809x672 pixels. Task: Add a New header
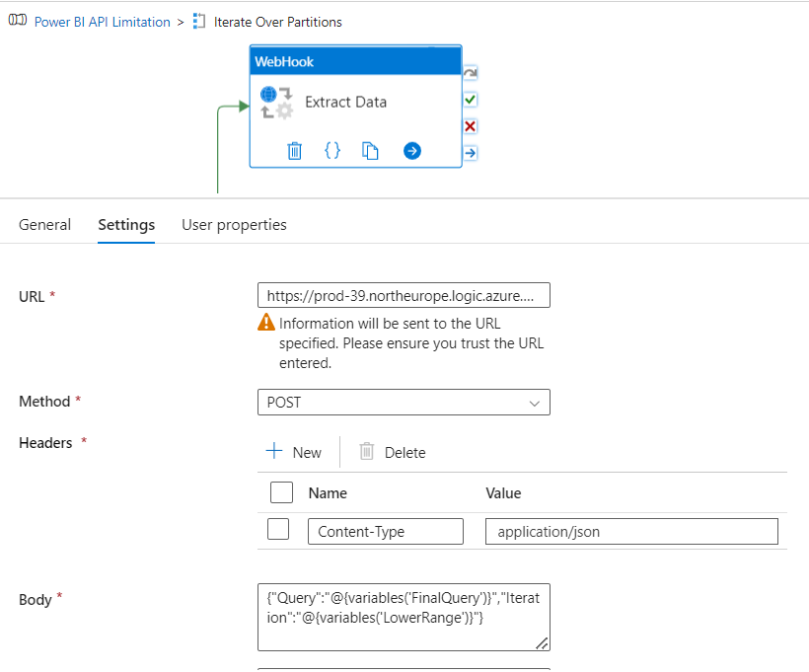click(294, 452)
